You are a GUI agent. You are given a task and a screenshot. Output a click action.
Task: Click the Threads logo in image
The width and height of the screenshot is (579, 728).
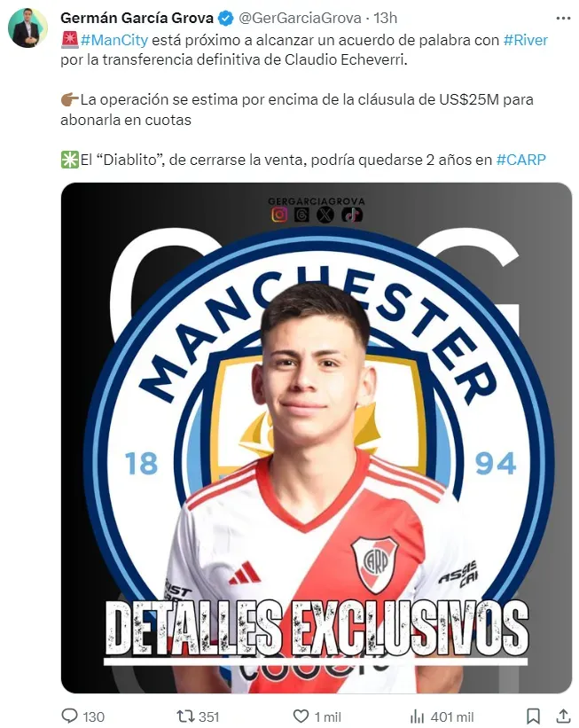tap(301, 215)
